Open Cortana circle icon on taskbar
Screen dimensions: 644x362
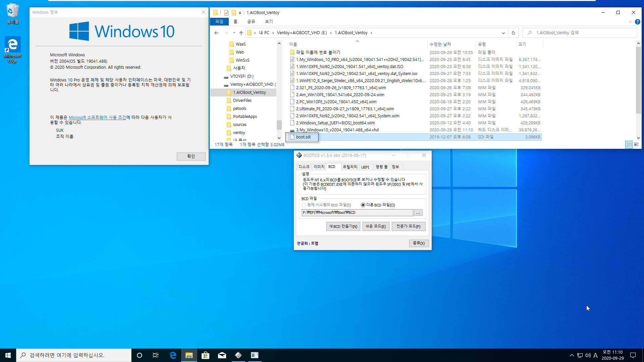[x=140, y=355]
